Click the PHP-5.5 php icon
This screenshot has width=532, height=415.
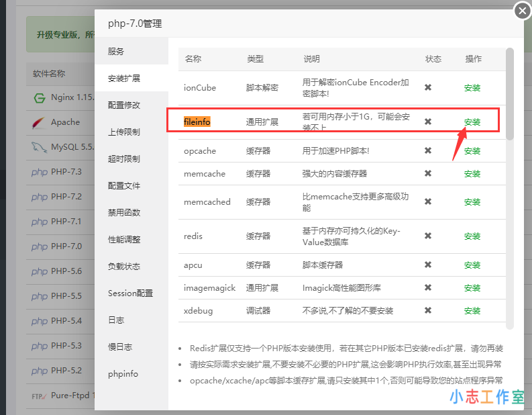(x=40, y=296)
